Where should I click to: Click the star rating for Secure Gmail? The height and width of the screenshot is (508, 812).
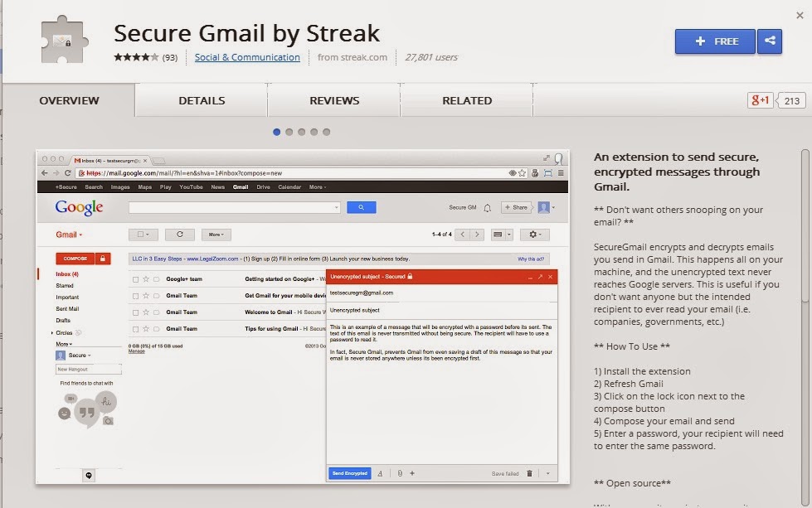pyautogui.click(x=136, y=57)
